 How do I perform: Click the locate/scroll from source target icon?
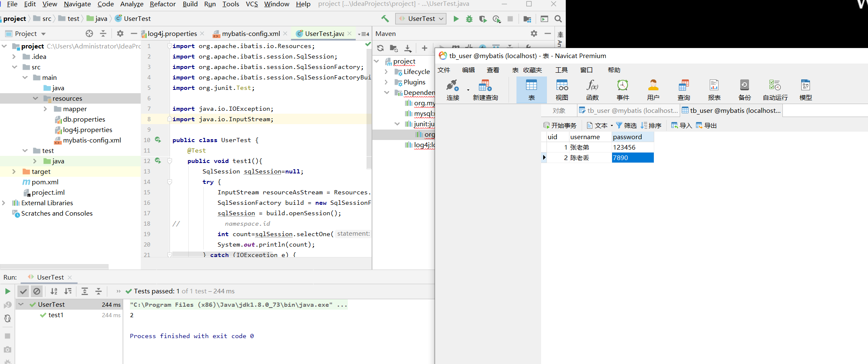pos(89,33)
